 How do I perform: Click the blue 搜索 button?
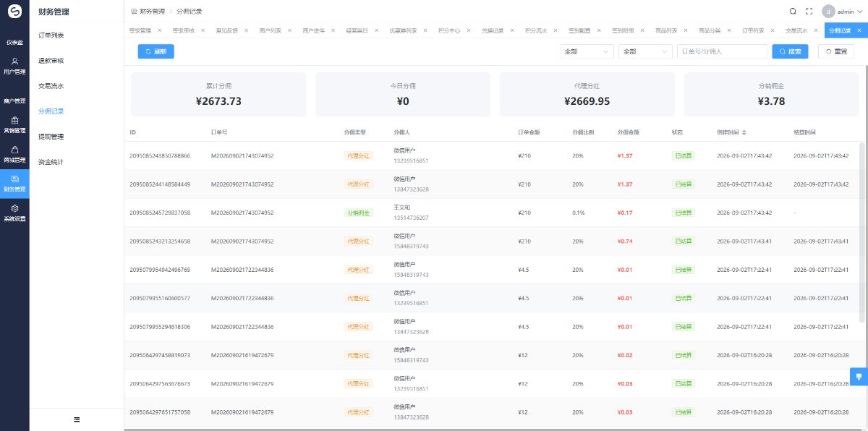coord(791,51)
